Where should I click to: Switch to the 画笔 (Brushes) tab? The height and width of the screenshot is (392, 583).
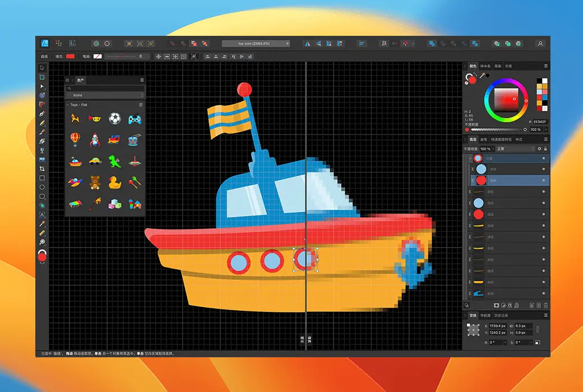(x=484, y=139)
